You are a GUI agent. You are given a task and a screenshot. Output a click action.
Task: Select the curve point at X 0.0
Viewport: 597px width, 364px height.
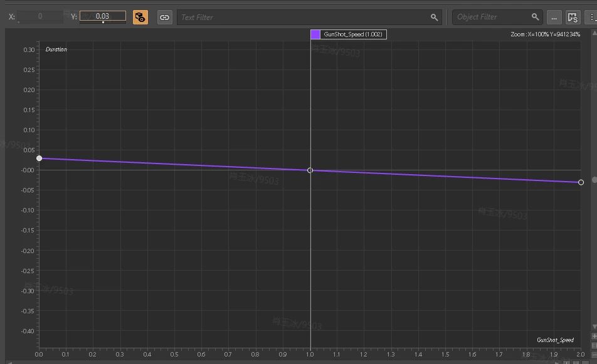[x=40, y=159]
